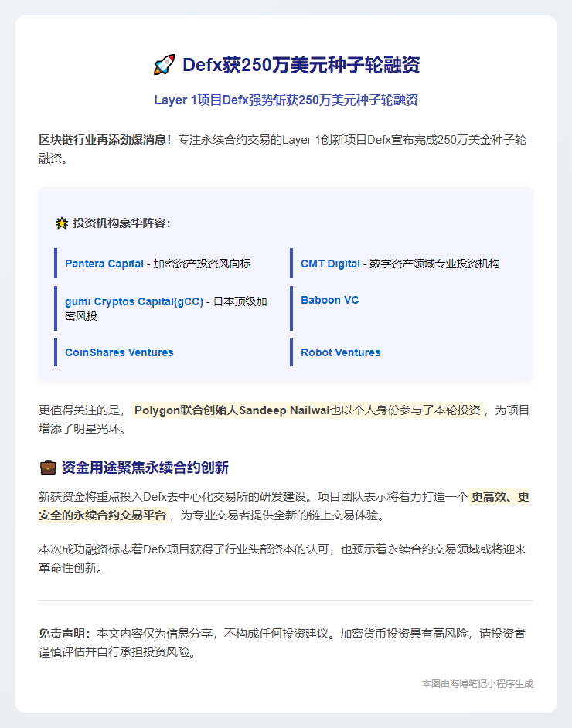This screenshot has width=572, height=728.
Task: Click the rocket emoji beside the title
Action: point(164,65)
